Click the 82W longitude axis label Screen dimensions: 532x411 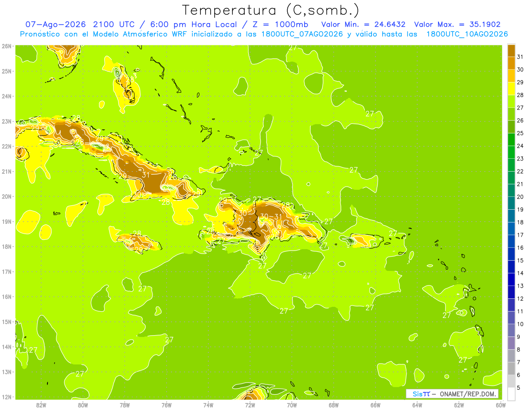41,404
